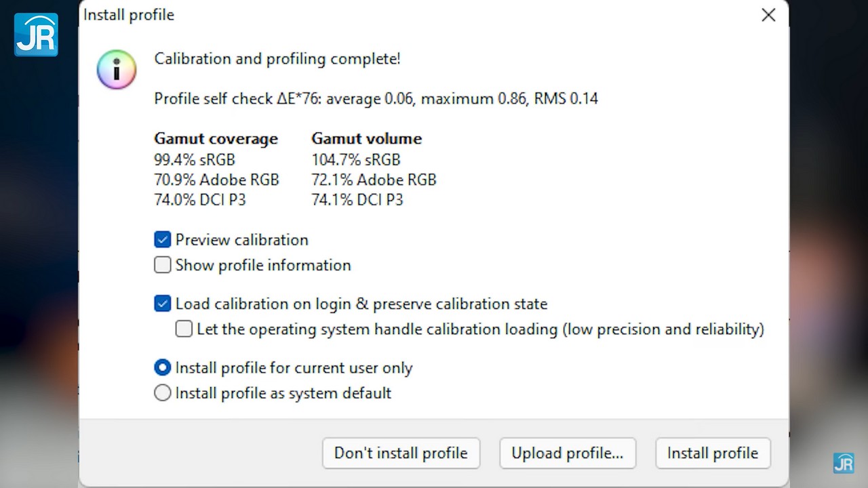The image size is (868, 488).
Task: Confirm with the Install profile button
Action: click(712, 453)
